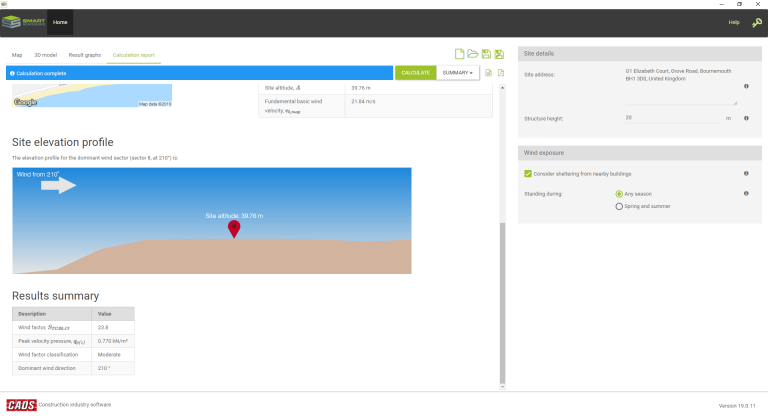Open the Result graphs tab
The width and height of the screenshot is (768, 416).
pyautogui.click(x=84, y=55)
